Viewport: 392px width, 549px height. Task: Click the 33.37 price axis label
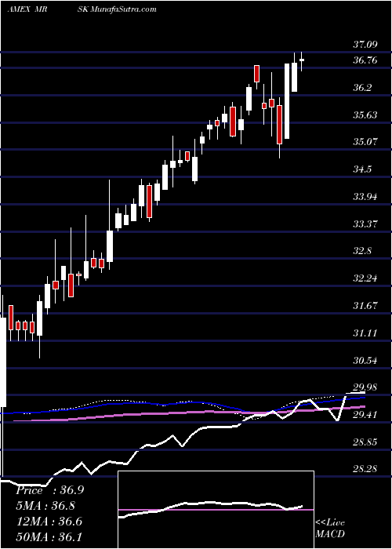[365, 224]
